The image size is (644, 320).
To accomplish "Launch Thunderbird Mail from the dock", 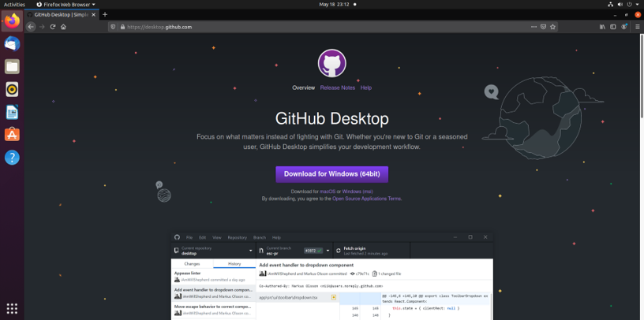I will [12, 44].
